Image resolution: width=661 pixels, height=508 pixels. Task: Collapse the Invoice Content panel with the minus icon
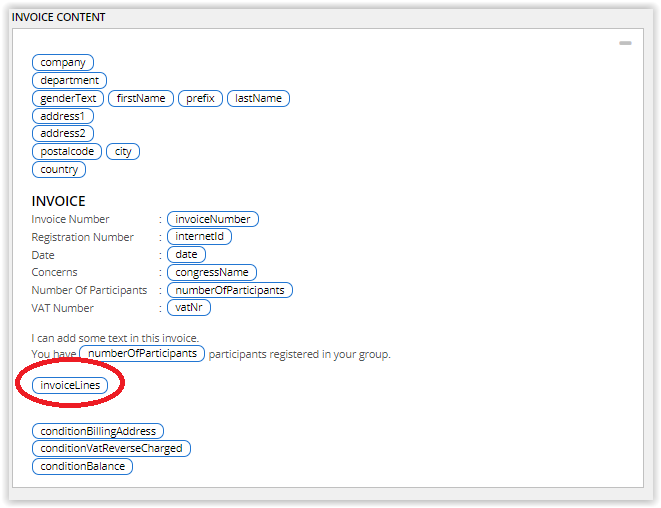click(625, 44)
